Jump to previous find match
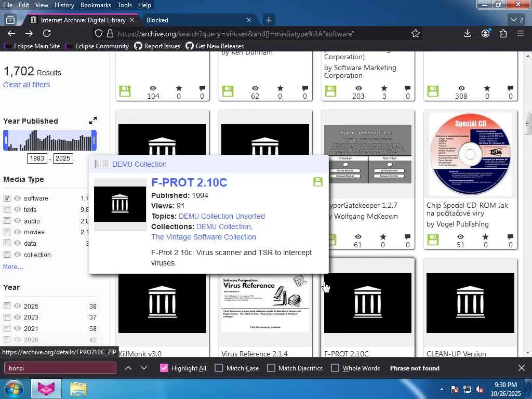Viewport: 532px width, 399px height. (128, 368)
